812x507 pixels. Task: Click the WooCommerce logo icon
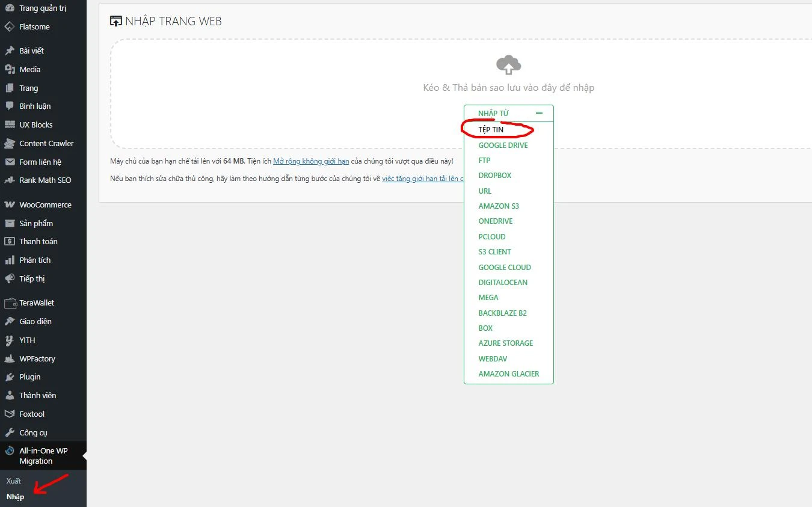(9, 204)
